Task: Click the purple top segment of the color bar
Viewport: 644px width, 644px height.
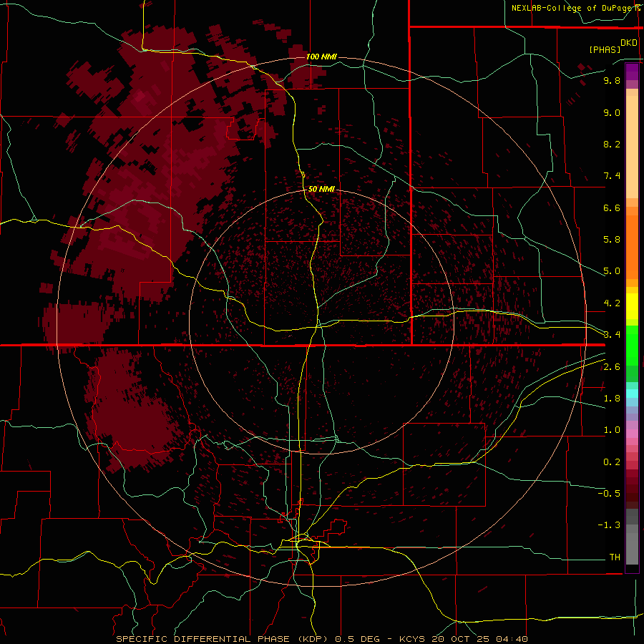Action: 632,72
